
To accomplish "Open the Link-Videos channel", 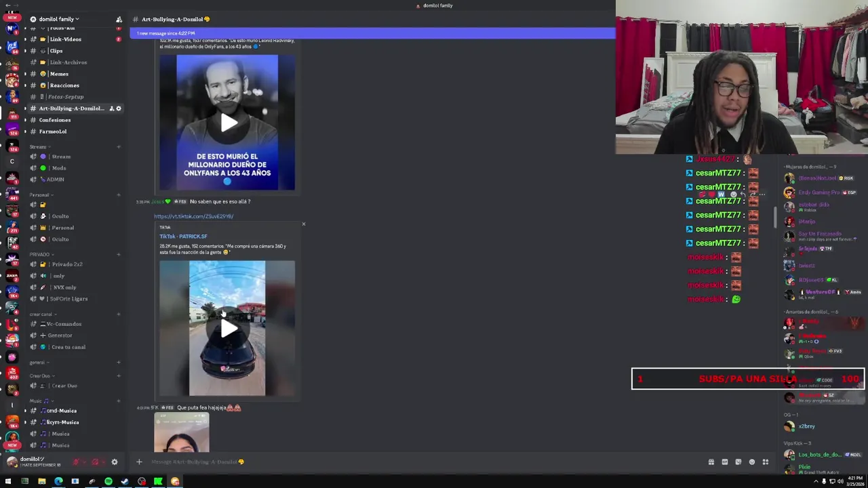I will [75, 39].
